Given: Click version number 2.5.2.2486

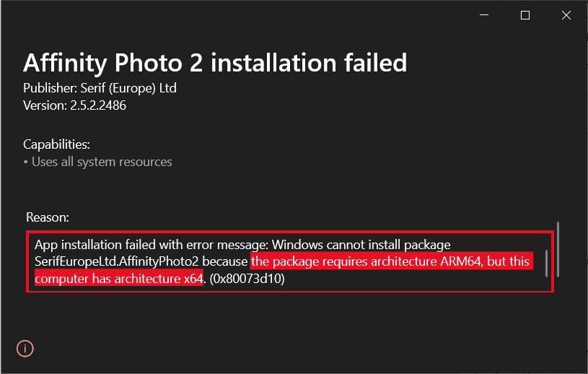Looking at the screenshot, I should [98, 105].
